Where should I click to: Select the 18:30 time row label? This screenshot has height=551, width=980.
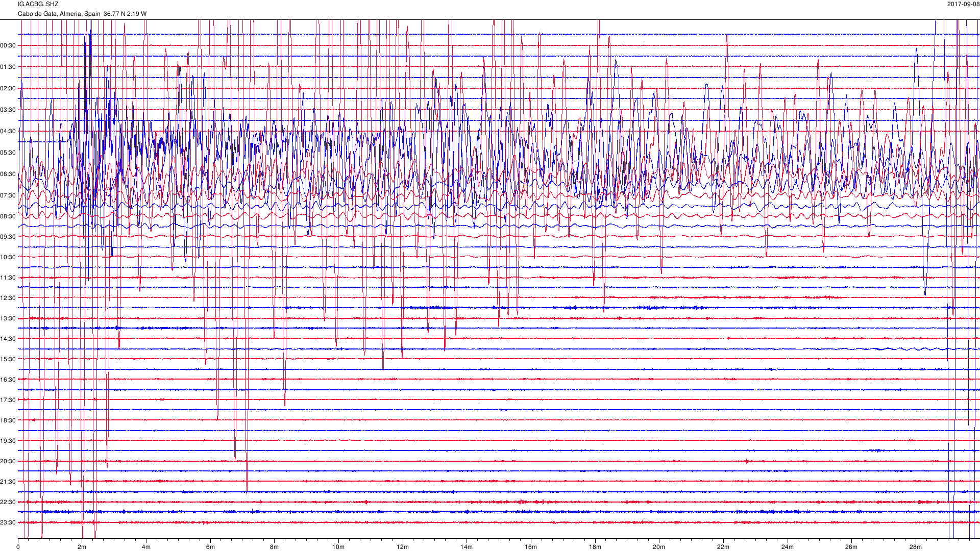(x=8, y=420)
